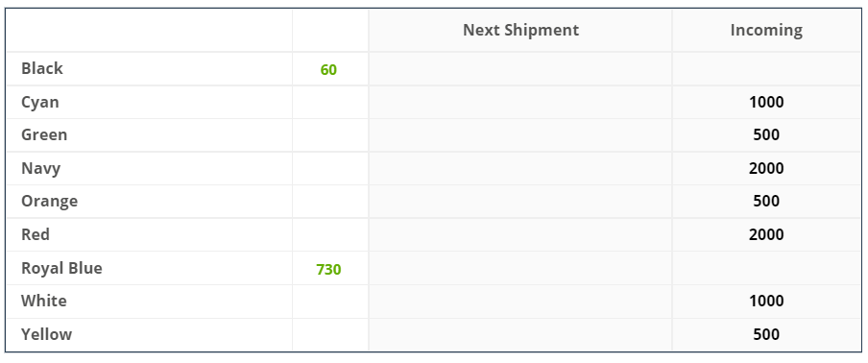Click Green's incoming quantity 500
This screenshot has height=363, width=868.
pos(766,135)
